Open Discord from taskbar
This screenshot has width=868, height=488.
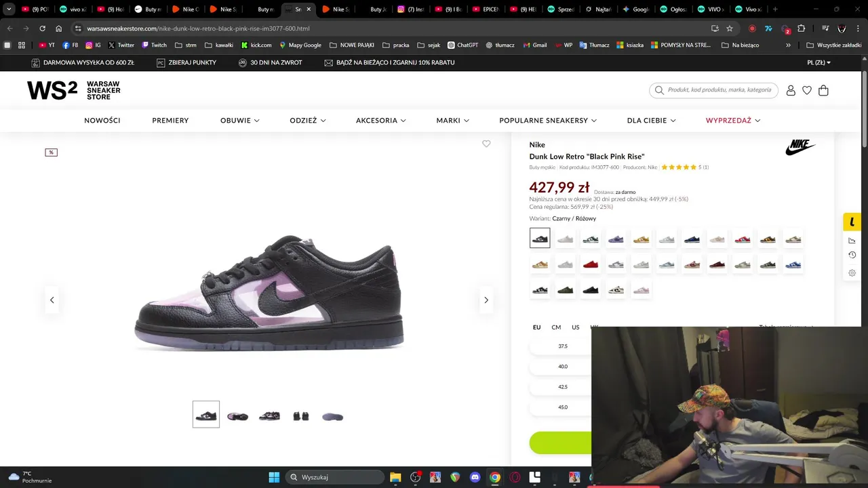click(475, 477)
